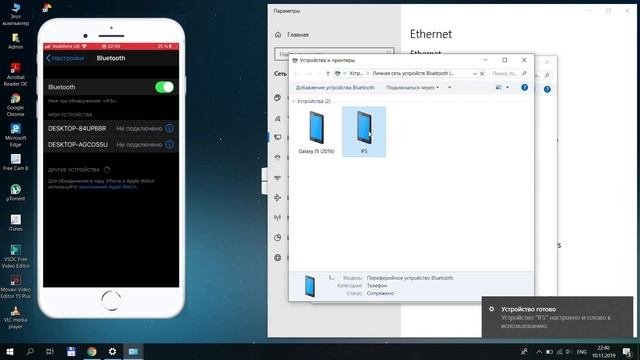
Task: Open Acrobat Reader DC desktop icon
Action: 16,75
